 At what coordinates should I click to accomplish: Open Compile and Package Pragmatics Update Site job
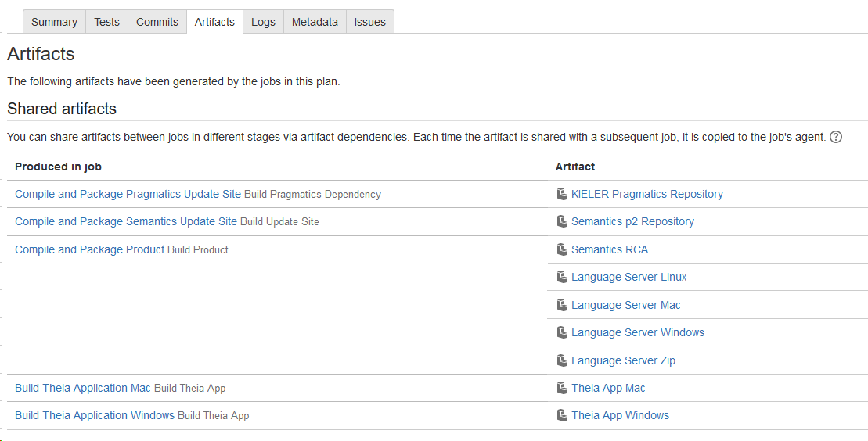pos(128,194)
